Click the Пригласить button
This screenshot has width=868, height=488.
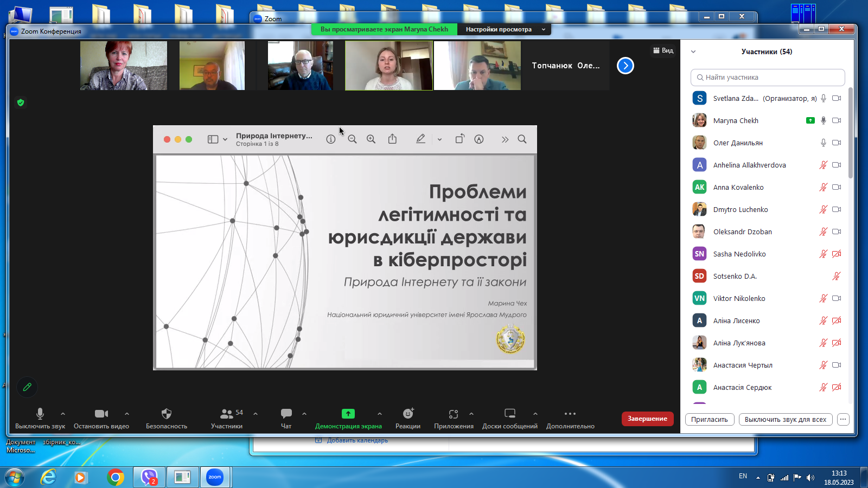click(709, 419)
